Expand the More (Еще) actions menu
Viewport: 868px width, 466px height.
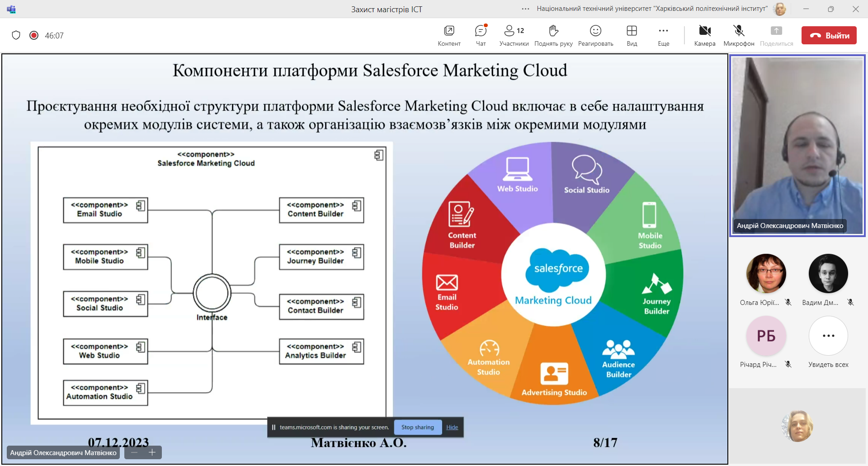(x=663, y=35)
